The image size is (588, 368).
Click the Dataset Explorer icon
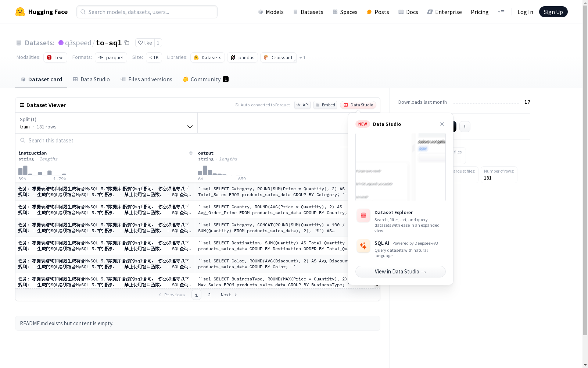[x=363, y=216]
